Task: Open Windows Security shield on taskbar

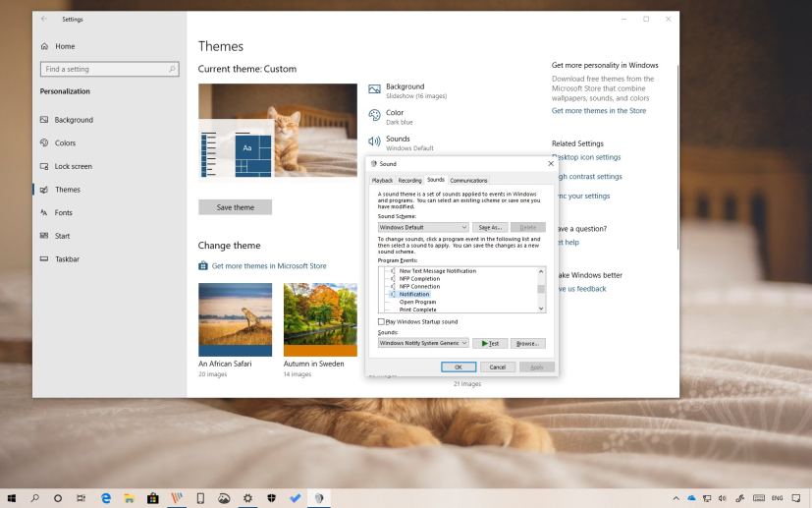Action: tap(271, 498)
